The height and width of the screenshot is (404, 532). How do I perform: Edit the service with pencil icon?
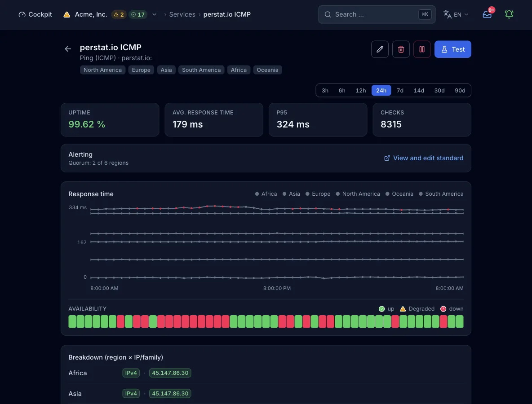380,49
